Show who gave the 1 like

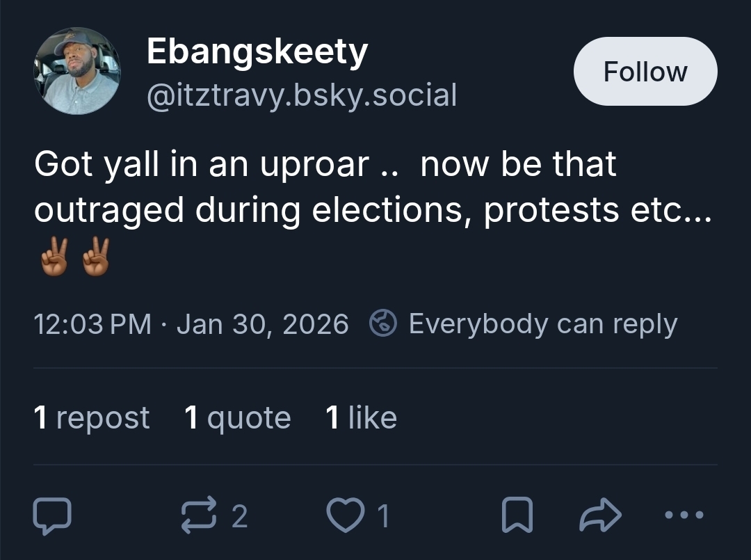(x=361, y=417)
